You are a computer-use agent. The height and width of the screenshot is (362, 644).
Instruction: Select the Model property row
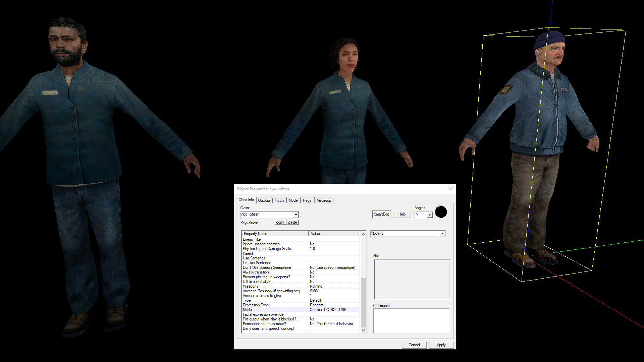coord(301,310)
